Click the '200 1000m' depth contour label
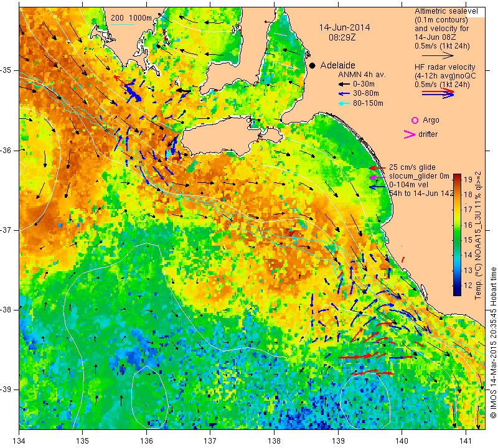Screen dimensions: 498x448 tap(131, 18)
